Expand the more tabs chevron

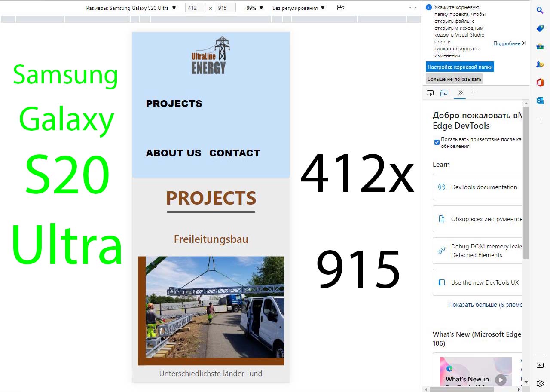point(460,92)
